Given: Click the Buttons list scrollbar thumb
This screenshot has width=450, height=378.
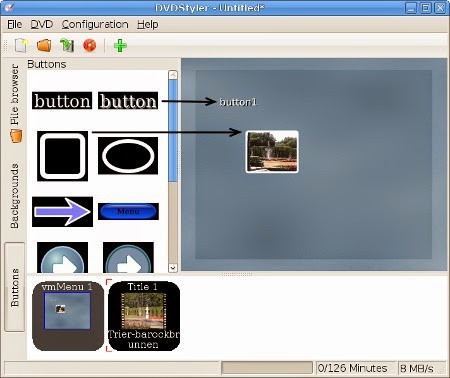Looking at the screenshot, I should pyautogui.click(x=173, y=131).
